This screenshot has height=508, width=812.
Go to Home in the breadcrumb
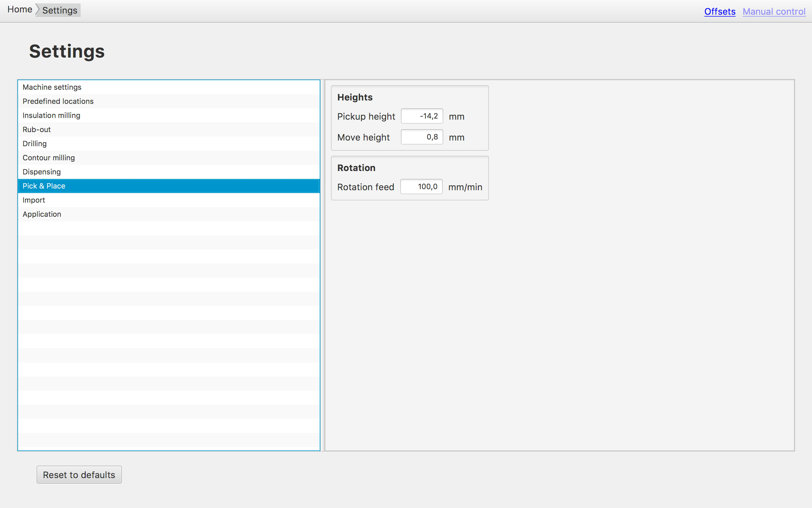tap(20, 10)
